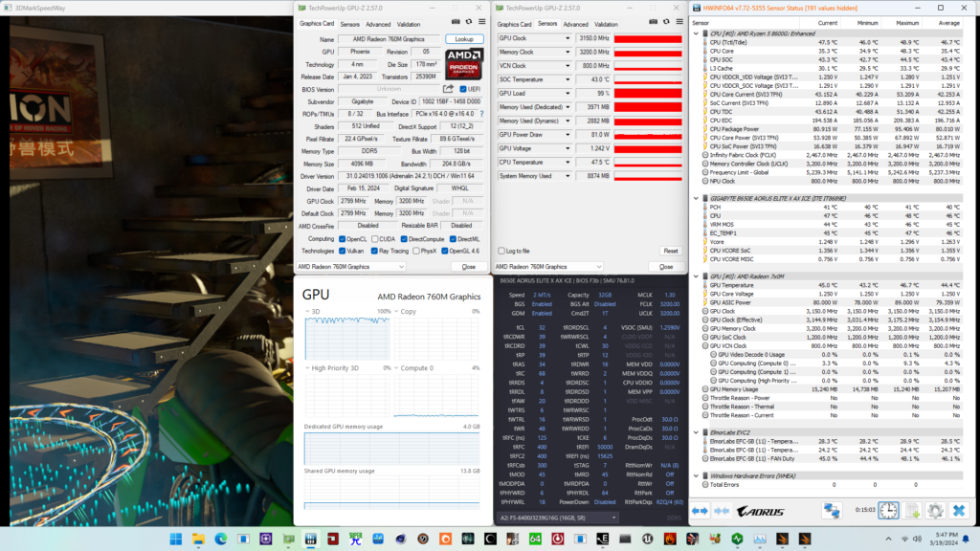Image resolution: width=980 pixels, height=551 pixels.
Task: Take a screenshot in the left GPU-Z window
Action: click(x=456, y=22)
